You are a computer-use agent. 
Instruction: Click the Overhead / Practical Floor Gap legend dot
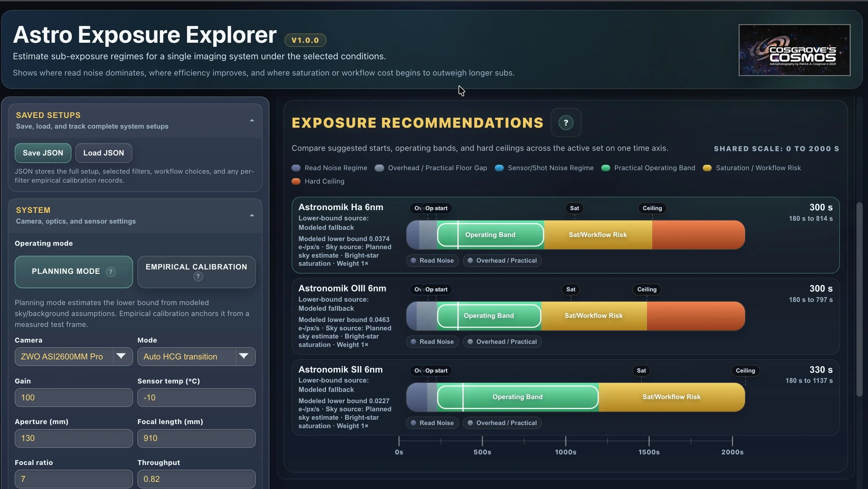(x=379, y=168)
